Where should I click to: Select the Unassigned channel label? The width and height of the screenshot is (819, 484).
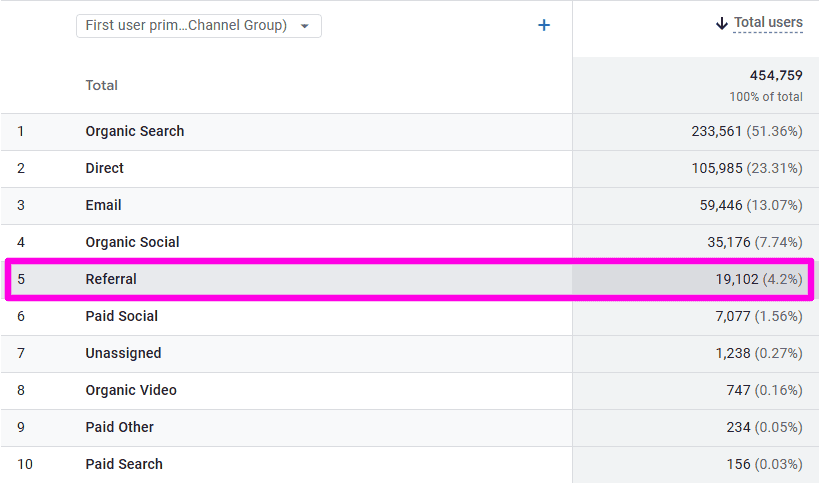coord(123,353)
